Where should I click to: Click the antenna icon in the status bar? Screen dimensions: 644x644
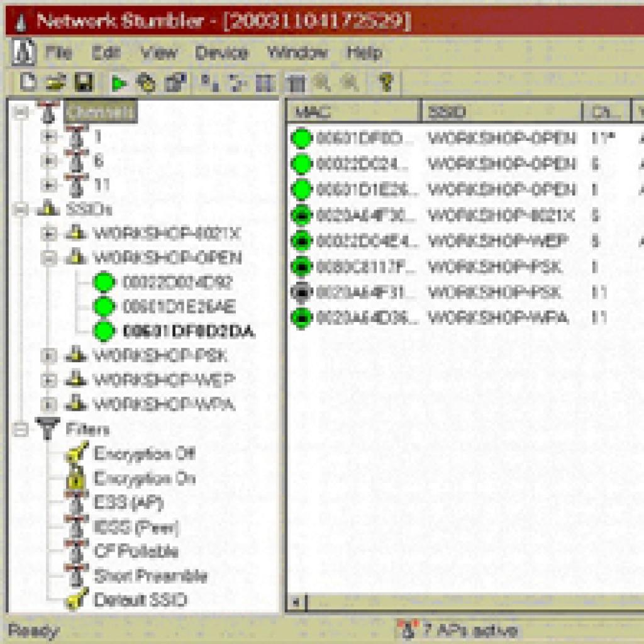[407, 630]
